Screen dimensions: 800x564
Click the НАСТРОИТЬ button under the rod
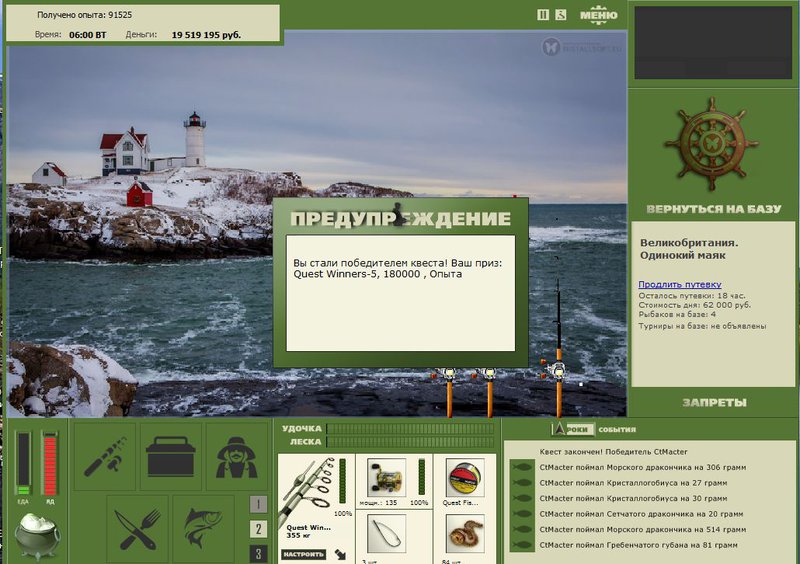tap(303, 554)
